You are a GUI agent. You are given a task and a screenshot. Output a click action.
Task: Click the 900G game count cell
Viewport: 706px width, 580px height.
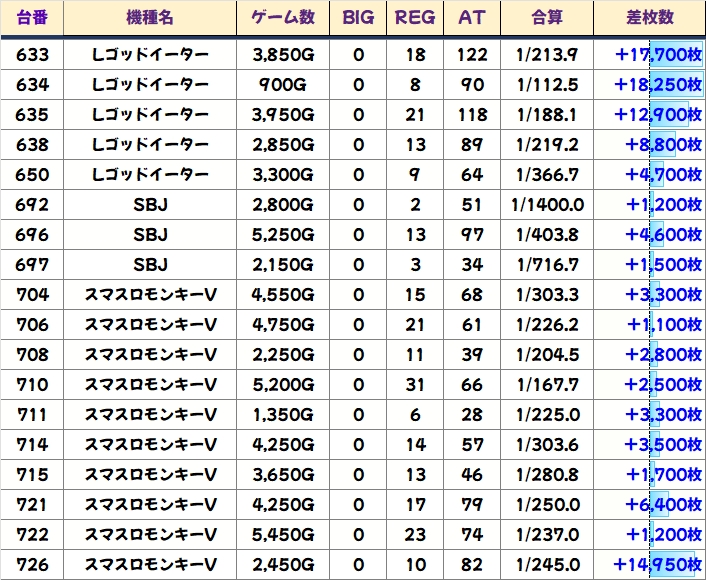(x=283, y=85)
